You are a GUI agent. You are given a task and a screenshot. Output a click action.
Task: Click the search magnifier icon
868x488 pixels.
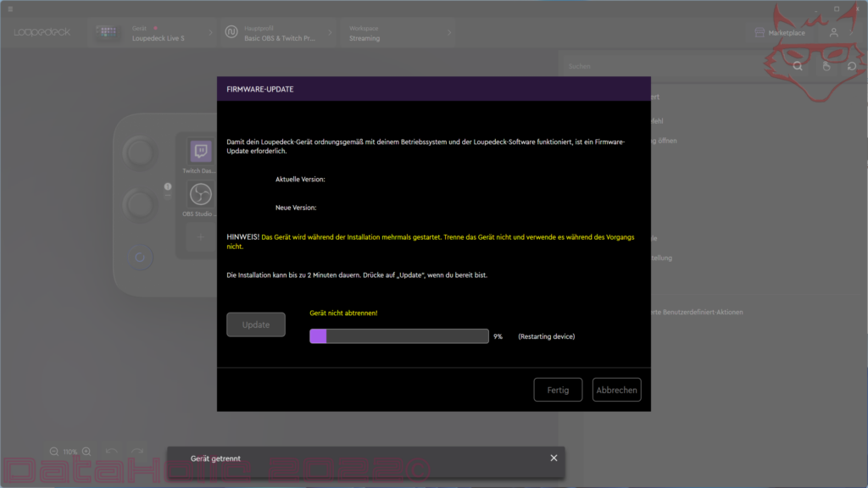[x=798, y=66]
